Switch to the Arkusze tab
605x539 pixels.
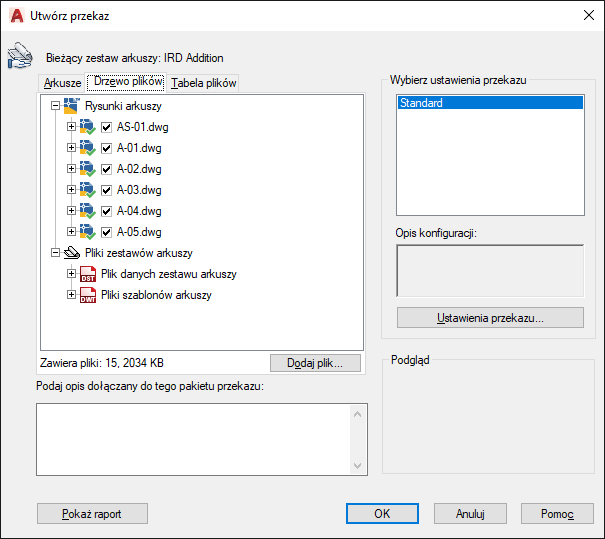click(62, 83)
